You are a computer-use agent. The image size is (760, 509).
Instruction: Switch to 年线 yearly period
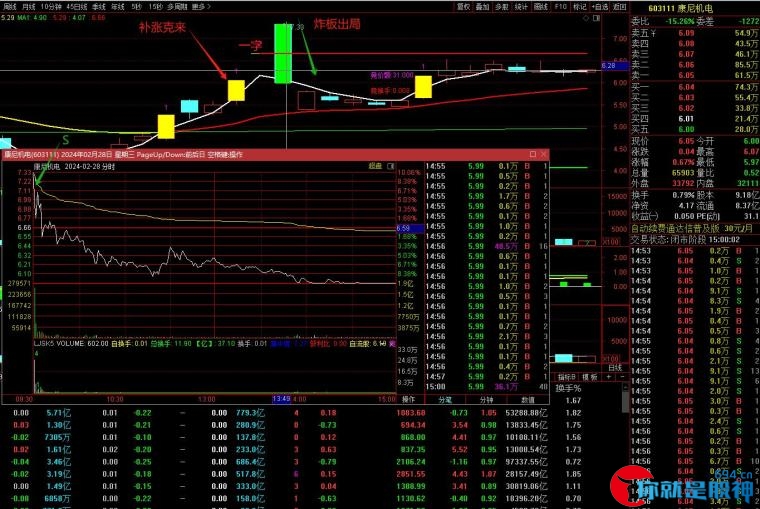click(x=118, y=7)
